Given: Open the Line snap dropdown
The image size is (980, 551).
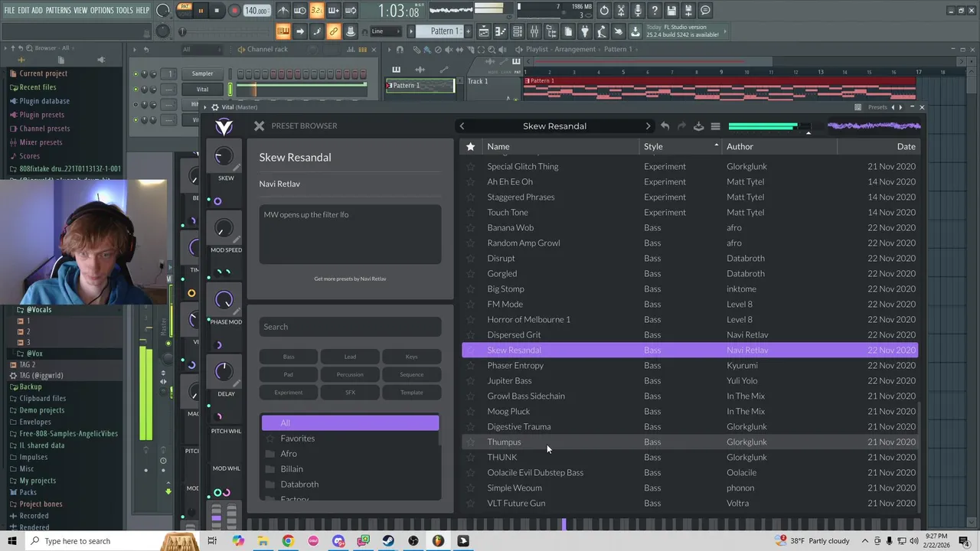Looking at the screenshot, I should [387, 31].
